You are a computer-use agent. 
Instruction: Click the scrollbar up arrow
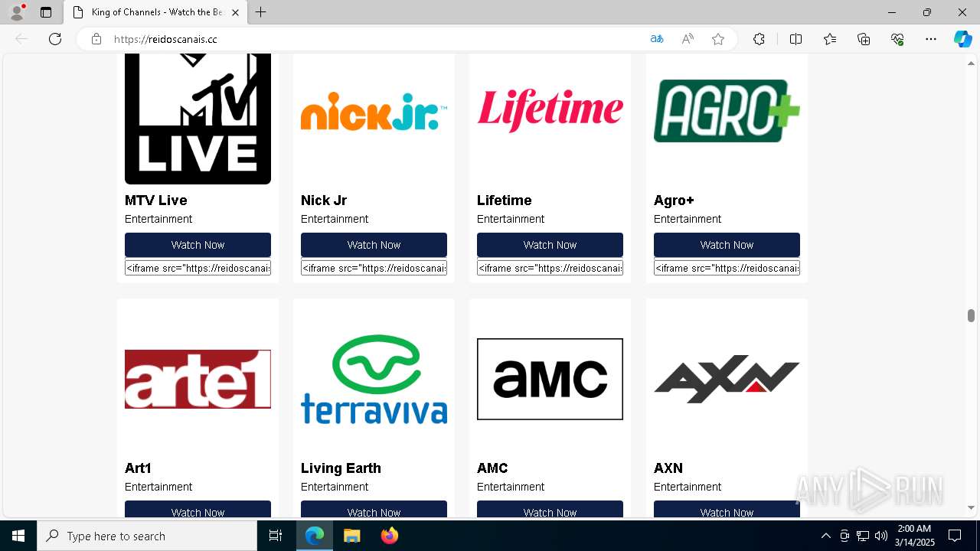click(x=971, y=62)
